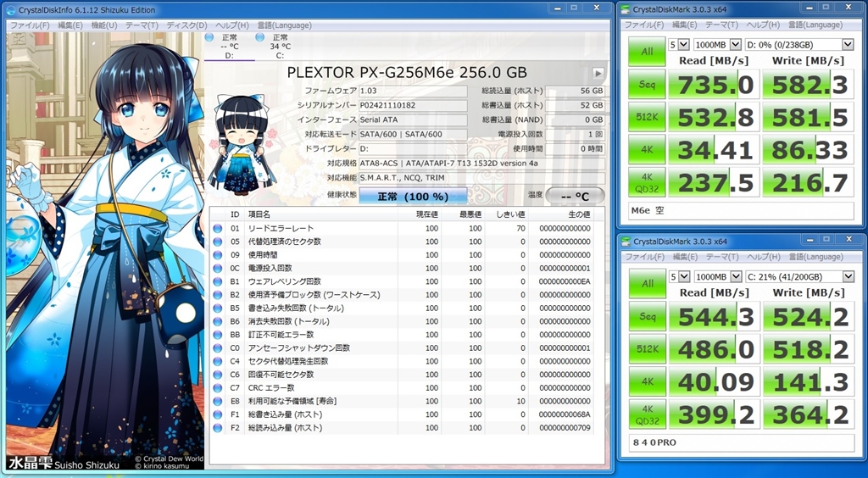This screenshot has width=868, height=478.
Task: Click blue status icon for attribute 0C
Action: click(x=218, y=269)
